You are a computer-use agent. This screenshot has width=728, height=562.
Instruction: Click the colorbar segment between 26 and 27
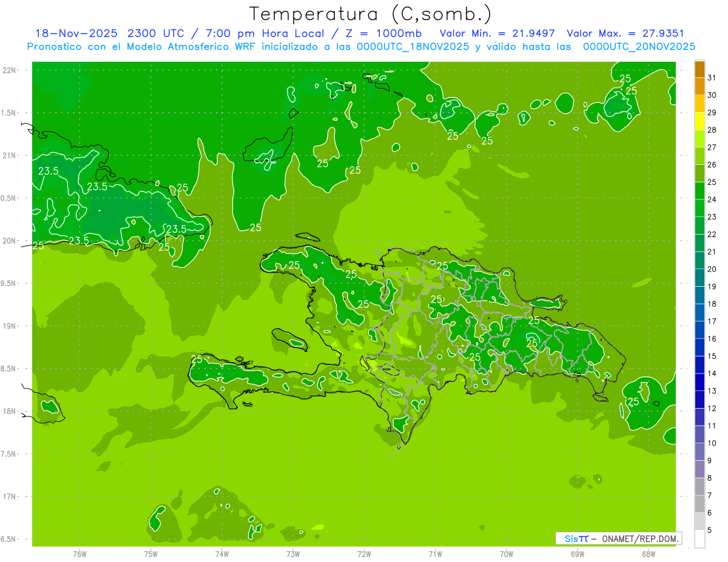[x=699, y=156]
